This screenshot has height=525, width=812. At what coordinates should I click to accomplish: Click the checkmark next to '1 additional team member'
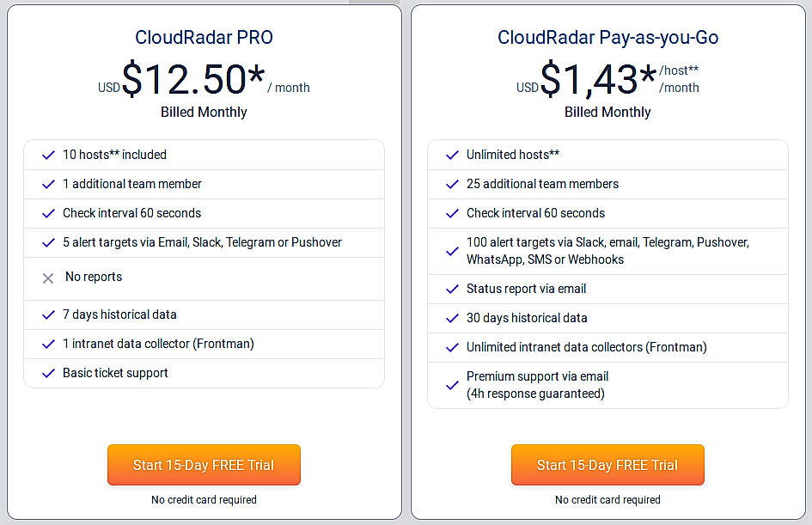coord(48,185)
